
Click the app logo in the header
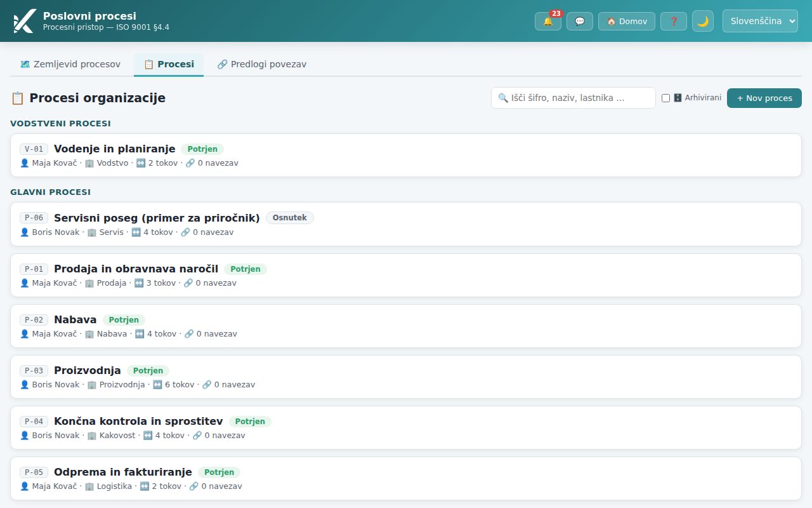click(24, 21)
